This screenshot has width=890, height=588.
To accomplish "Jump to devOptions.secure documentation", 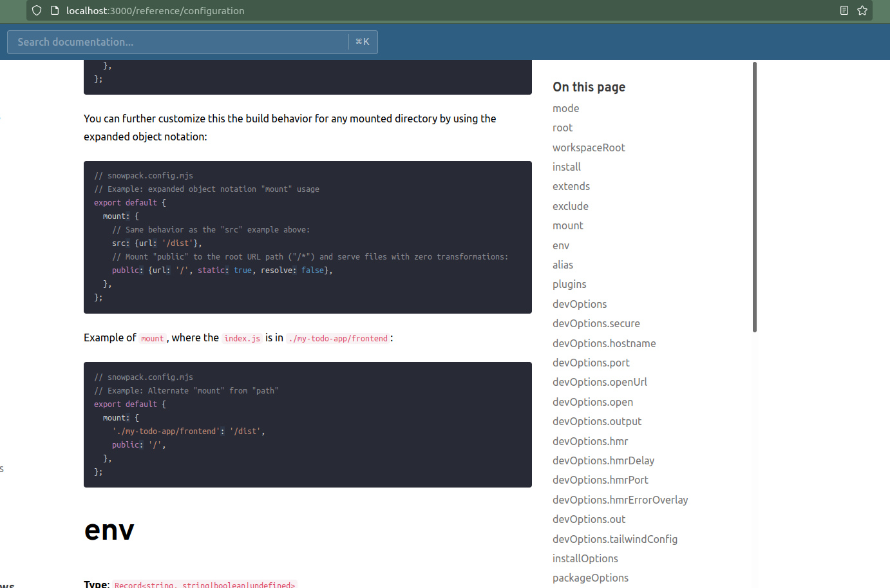I will (x=596, y=323).
